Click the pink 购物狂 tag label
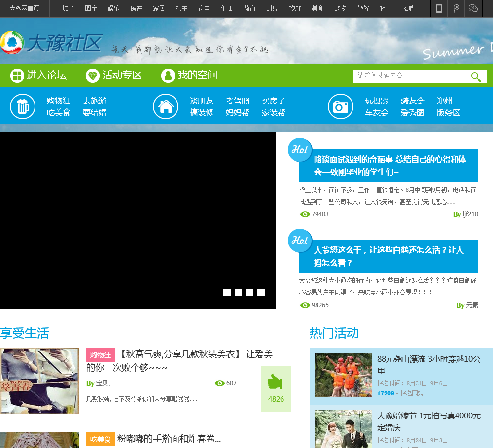This screenshot has height=448, width=493. pyautogui.click(x=100, y=355)
